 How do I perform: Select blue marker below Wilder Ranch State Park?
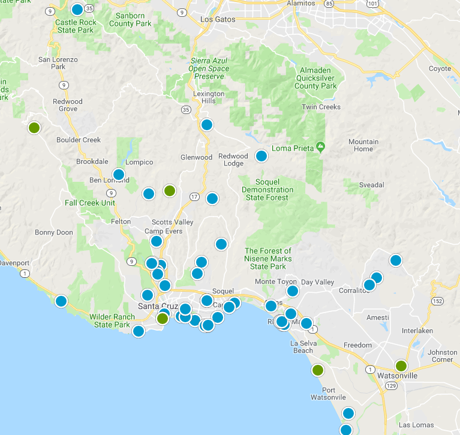(138, 331)
